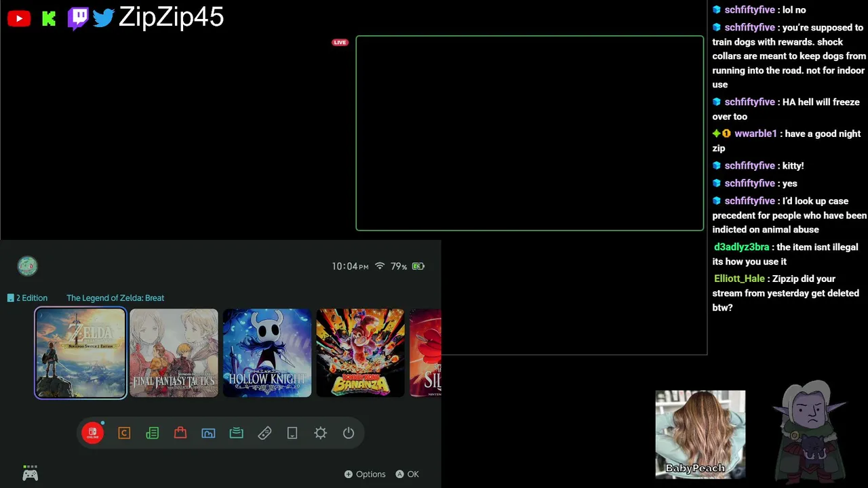
Task: Click the plus Options button
Action: pyautogui.click(x=365, y=474)
